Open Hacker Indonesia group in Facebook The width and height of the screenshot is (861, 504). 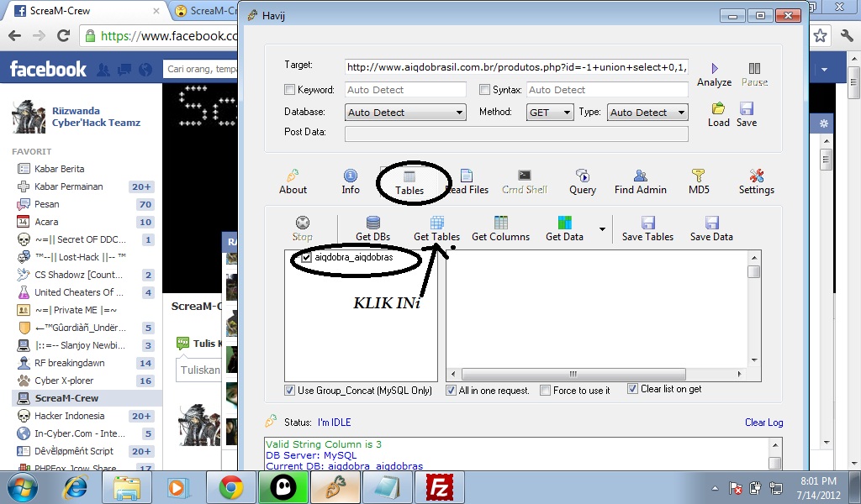69,416
